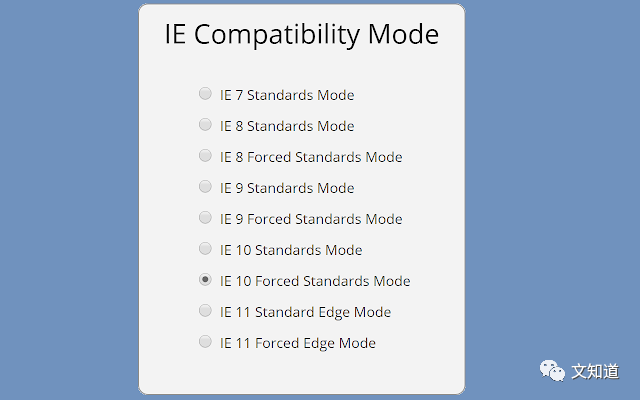640x400 pixels.
Task: Select the IE 9 Standards Mode radio button
Action: 205,187
